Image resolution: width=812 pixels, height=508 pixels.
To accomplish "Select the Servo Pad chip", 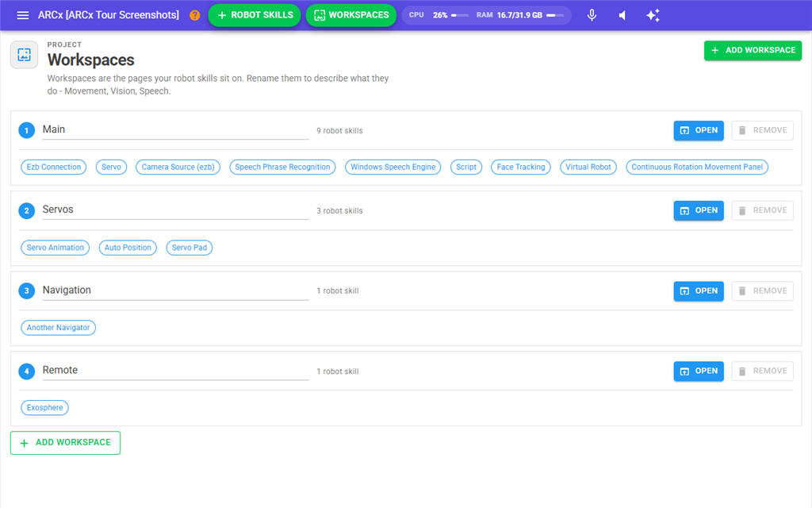I will 190,248.
